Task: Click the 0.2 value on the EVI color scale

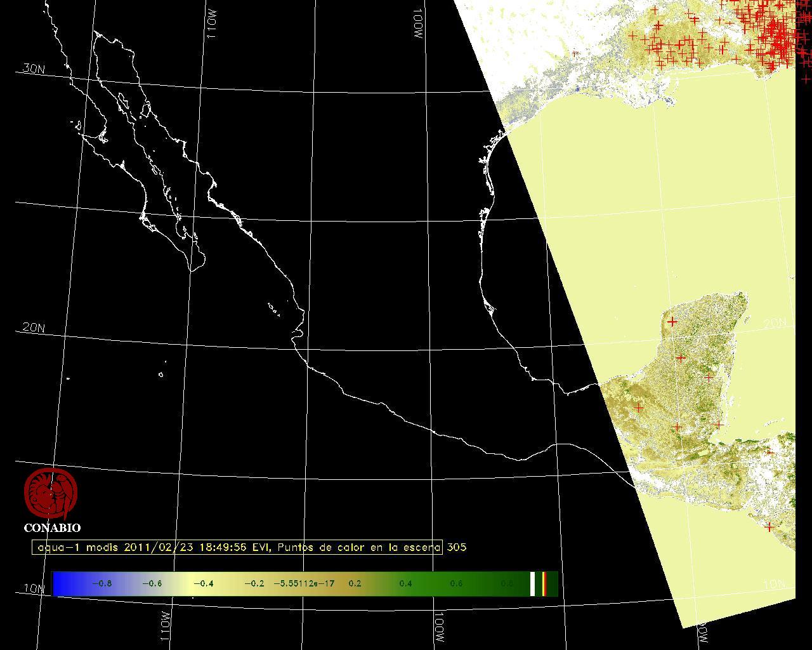Action: coord(355,584)
